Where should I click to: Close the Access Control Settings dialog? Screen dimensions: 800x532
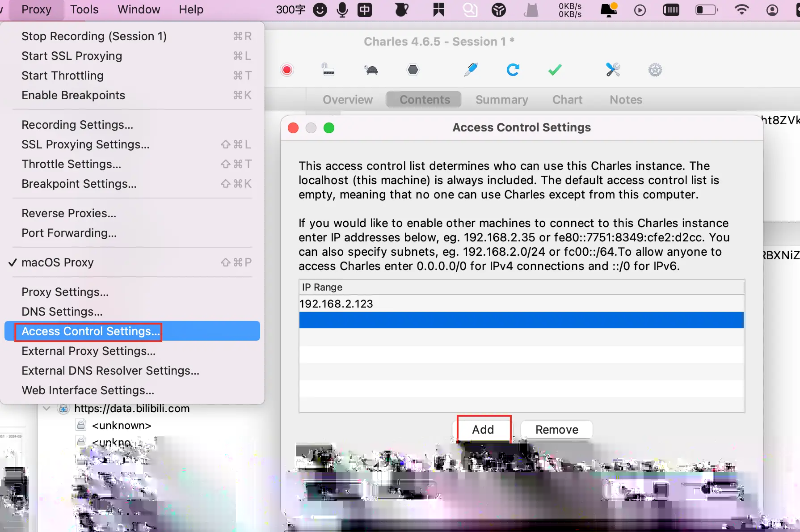293,128
